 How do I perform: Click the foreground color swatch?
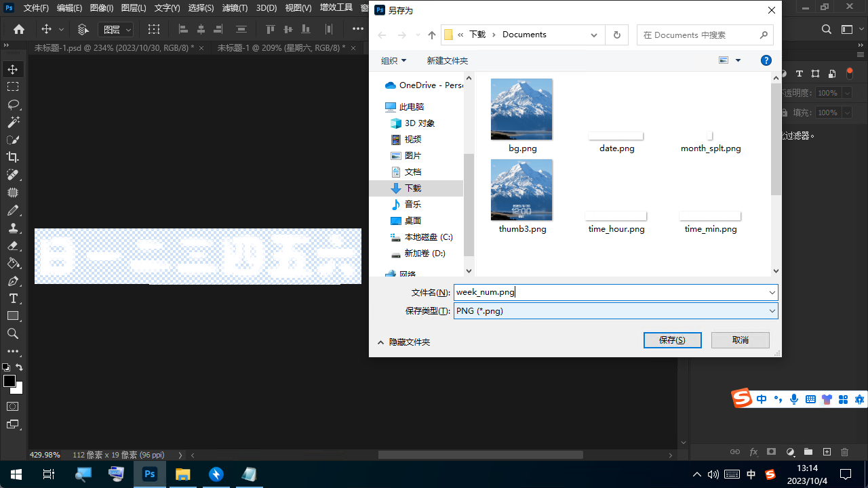tap(9, 381)
